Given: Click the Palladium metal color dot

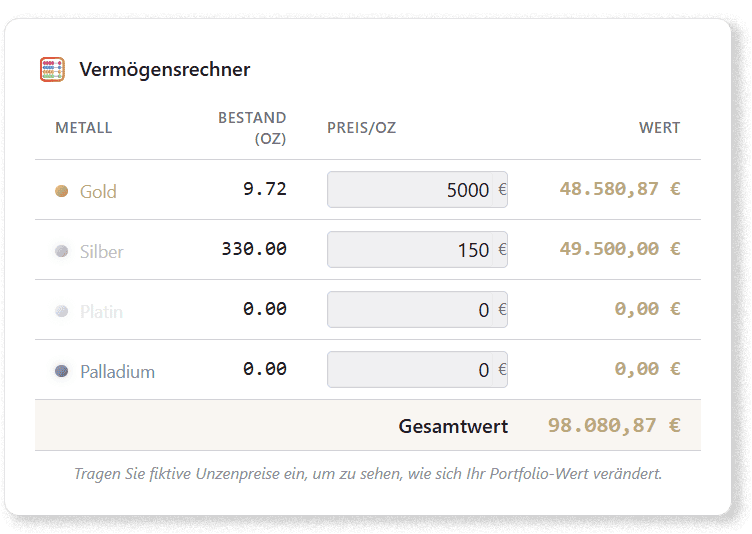Looking at the screenshot, I should (62, 371).
